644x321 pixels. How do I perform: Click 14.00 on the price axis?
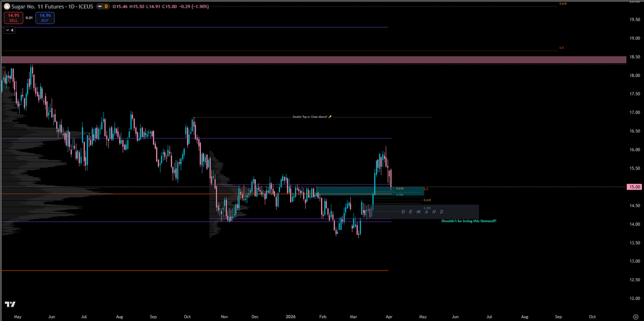635,224
